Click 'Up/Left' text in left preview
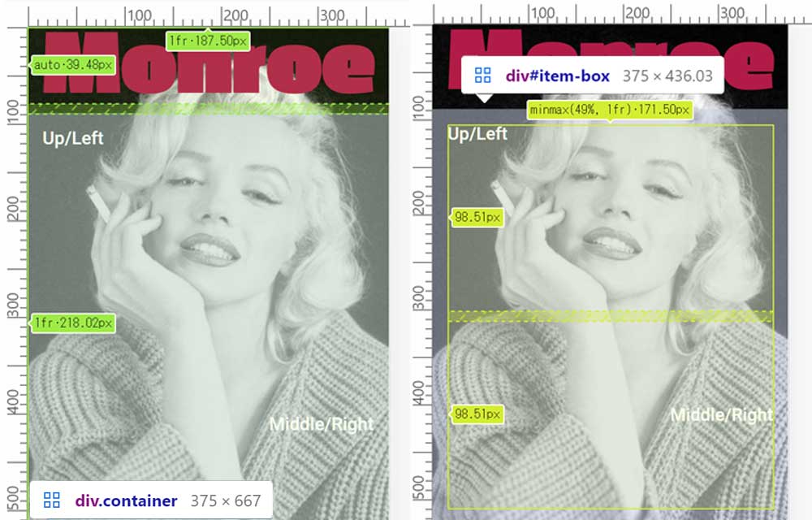The height and width of the screenshot is (520, 812). click(x=73, y=138)
